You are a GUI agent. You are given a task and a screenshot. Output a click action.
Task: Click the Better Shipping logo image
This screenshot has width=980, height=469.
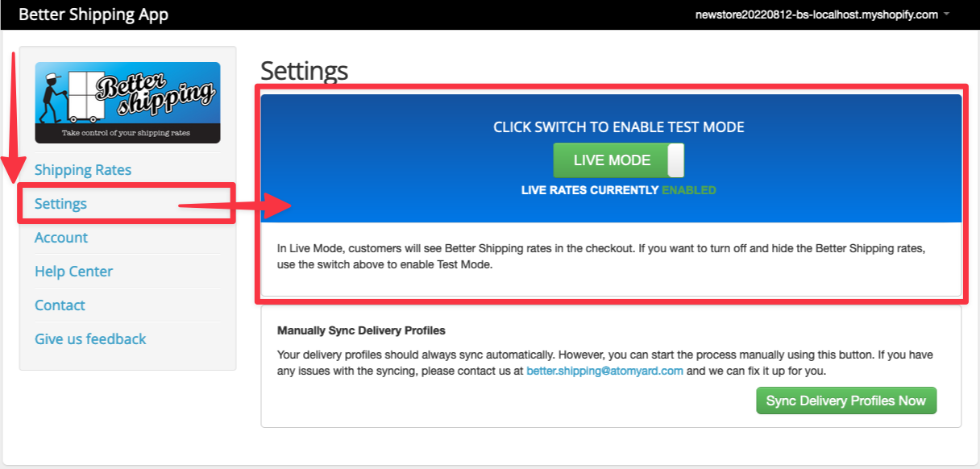127,103
